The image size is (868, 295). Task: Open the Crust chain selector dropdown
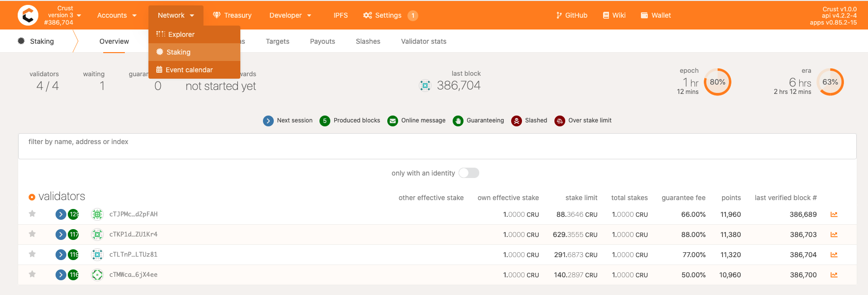pyautogui.click(x=62, y=15)
